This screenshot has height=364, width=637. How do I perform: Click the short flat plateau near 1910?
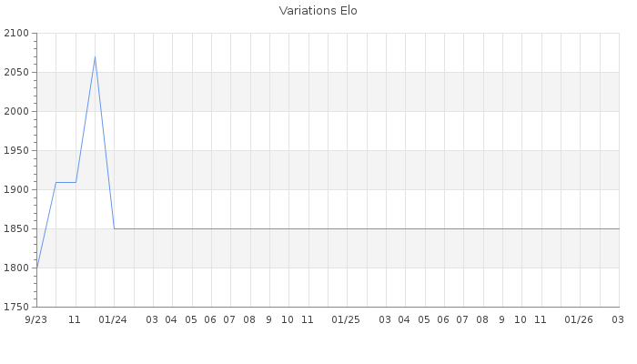tap(66, 182)
